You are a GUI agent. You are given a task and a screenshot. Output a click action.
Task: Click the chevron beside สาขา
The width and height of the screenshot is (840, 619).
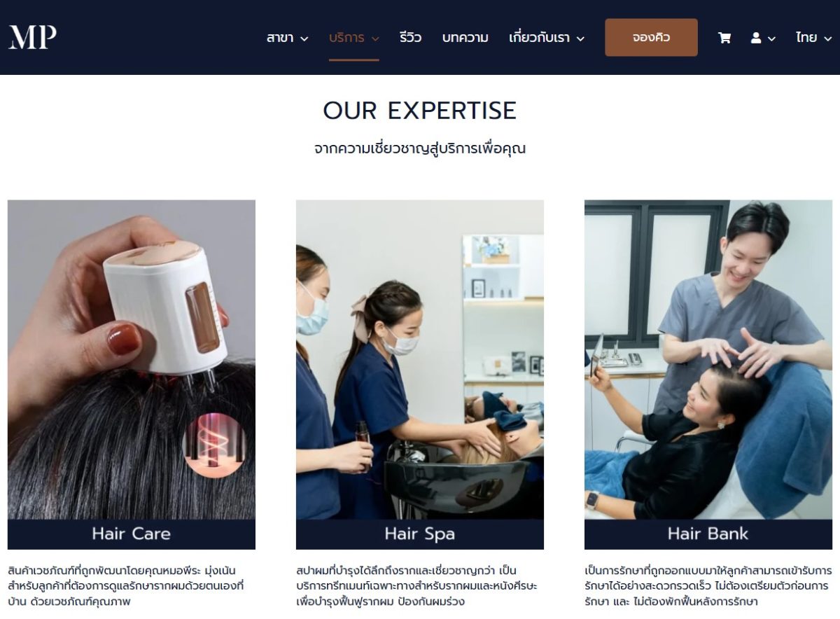click(304, 39)
